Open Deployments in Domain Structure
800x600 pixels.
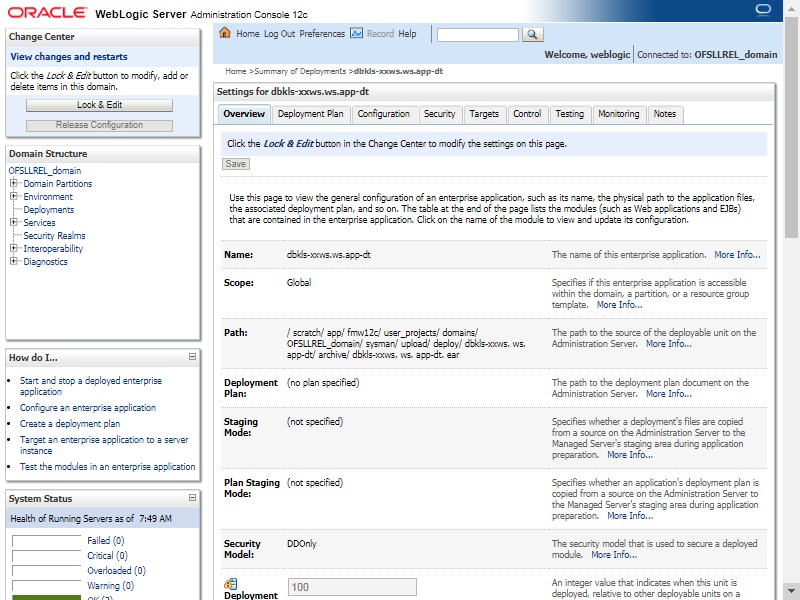(x=48, y=210)
